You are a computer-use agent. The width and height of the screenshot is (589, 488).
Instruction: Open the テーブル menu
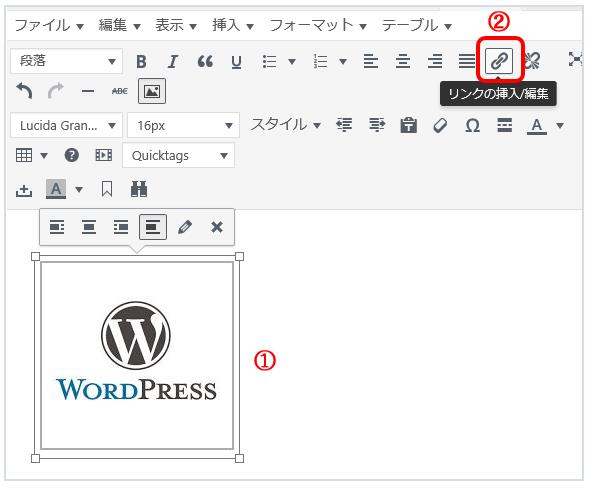point(417,26)
